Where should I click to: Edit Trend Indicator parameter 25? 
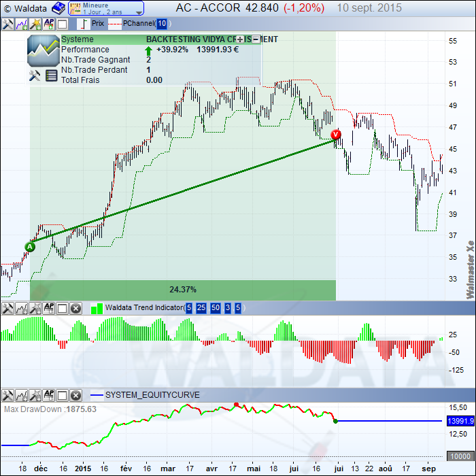tap(201, 308)
